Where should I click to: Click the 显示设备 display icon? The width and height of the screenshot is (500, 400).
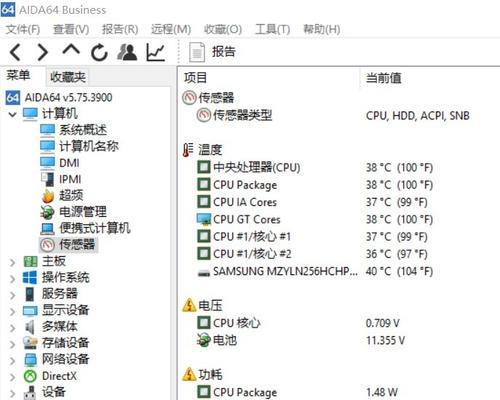[x=30, y=311]
